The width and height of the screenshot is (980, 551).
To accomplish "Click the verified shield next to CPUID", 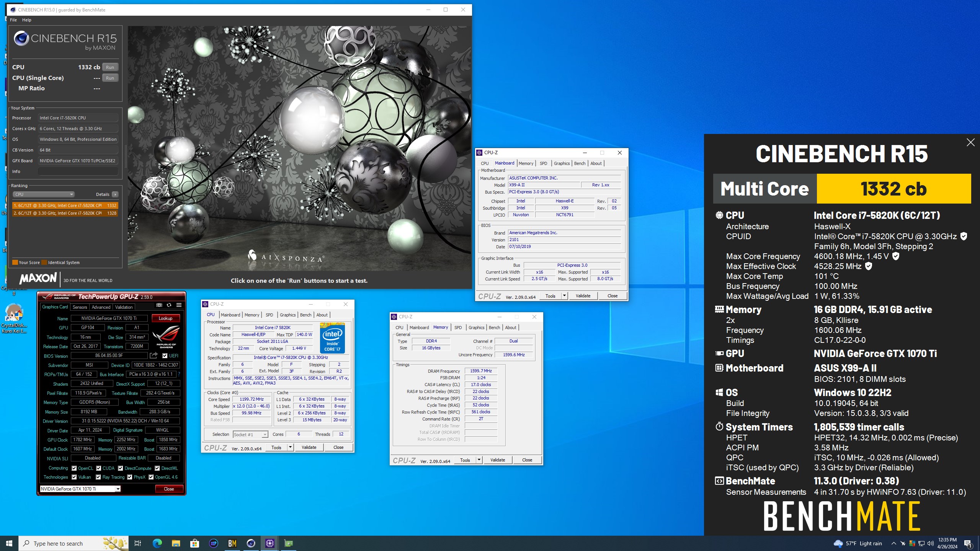I will [x=964, y=236].
